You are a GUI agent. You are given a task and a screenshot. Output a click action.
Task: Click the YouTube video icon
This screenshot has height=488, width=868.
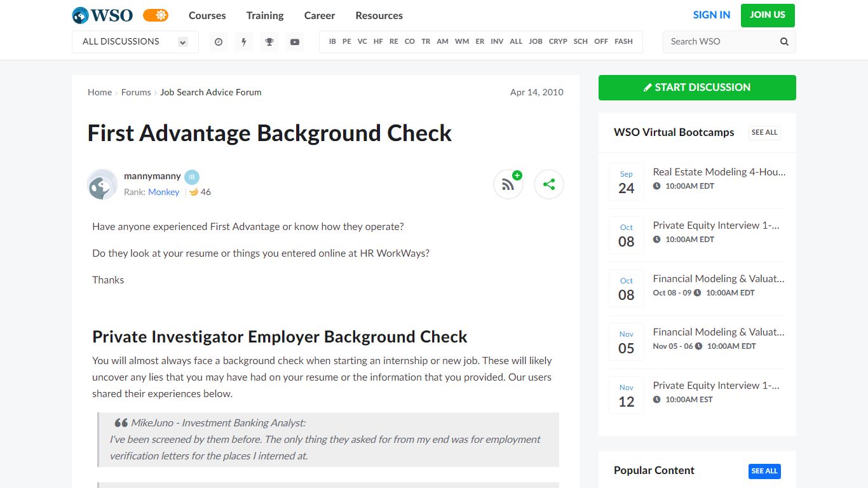(x=295, y=42)
